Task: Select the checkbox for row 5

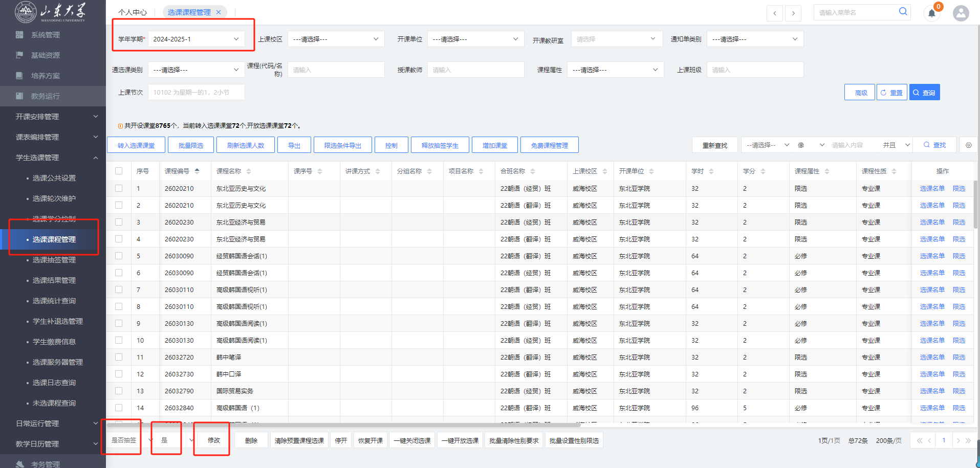Action: pyautogui.click(x=119, y=256)
